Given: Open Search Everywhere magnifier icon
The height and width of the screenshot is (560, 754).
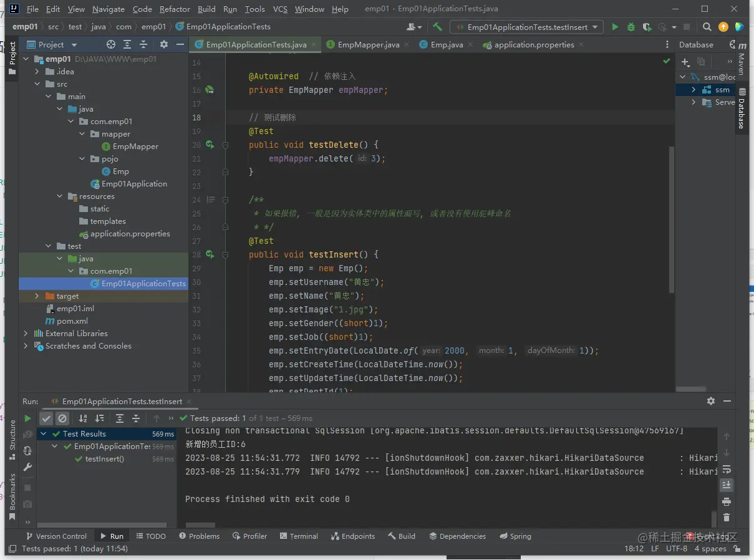Looking at the screenshot, I should (707, 27).
